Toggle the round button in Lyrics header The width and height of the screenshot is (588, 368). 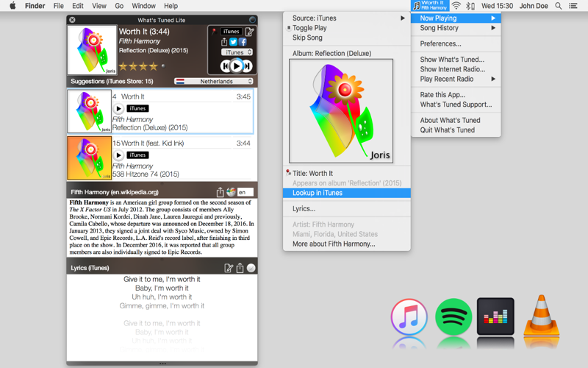click(251, 268)
